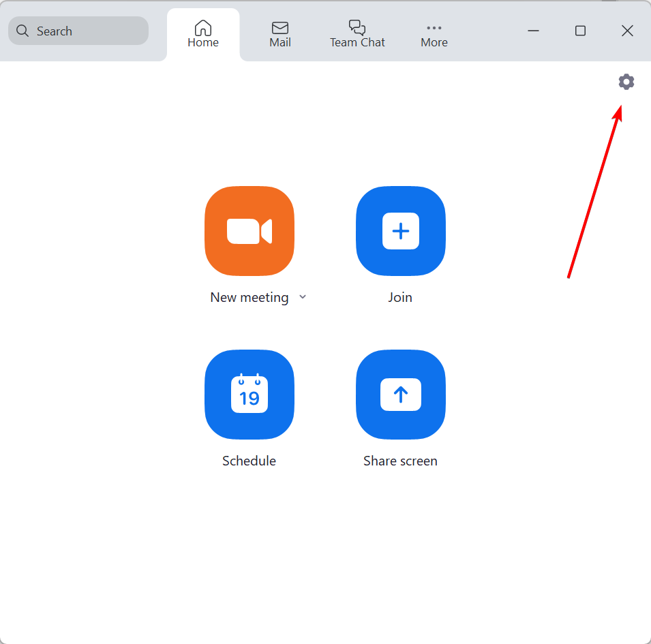The height and width of the screenshot is (644, 651).
Task: Focus the Search field
Action: coord(78,31)
